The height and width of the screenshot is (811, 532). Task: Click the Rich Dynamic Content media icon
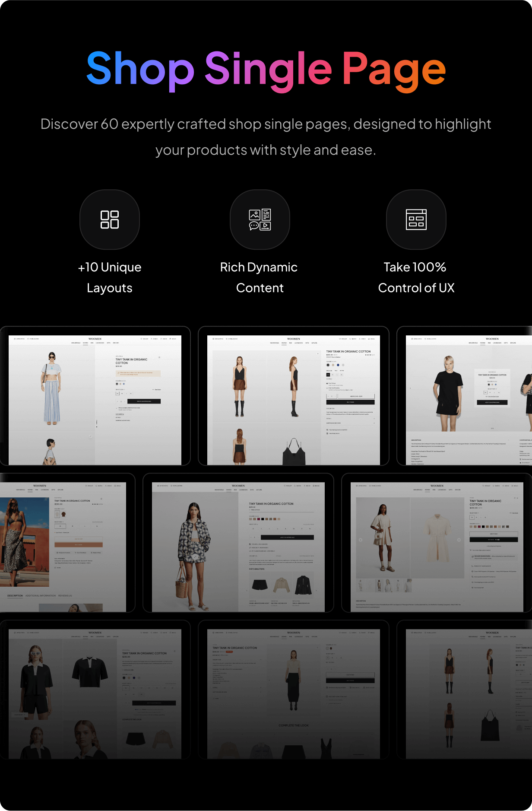coord(260,219)
